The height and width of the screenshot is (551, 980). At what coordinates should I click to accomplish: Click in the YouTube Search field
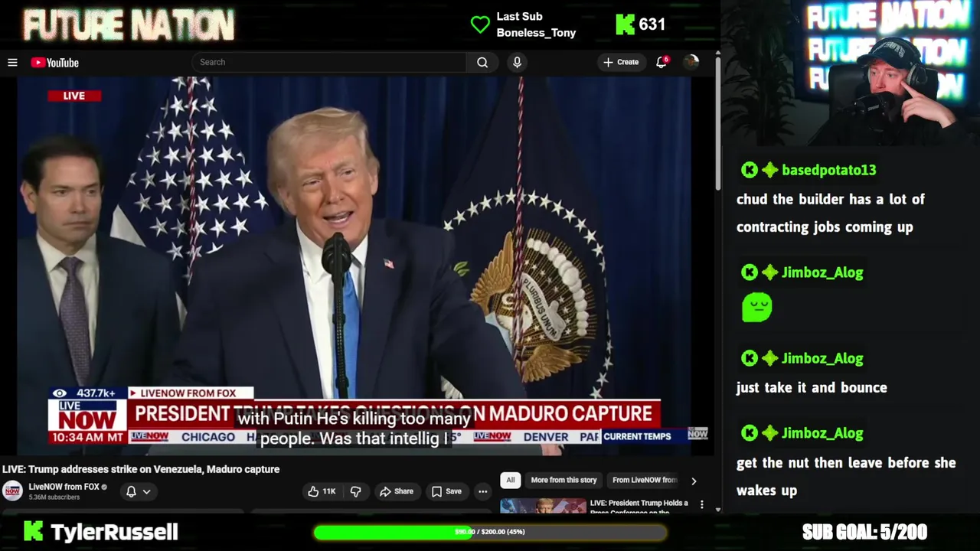(329, 62)
